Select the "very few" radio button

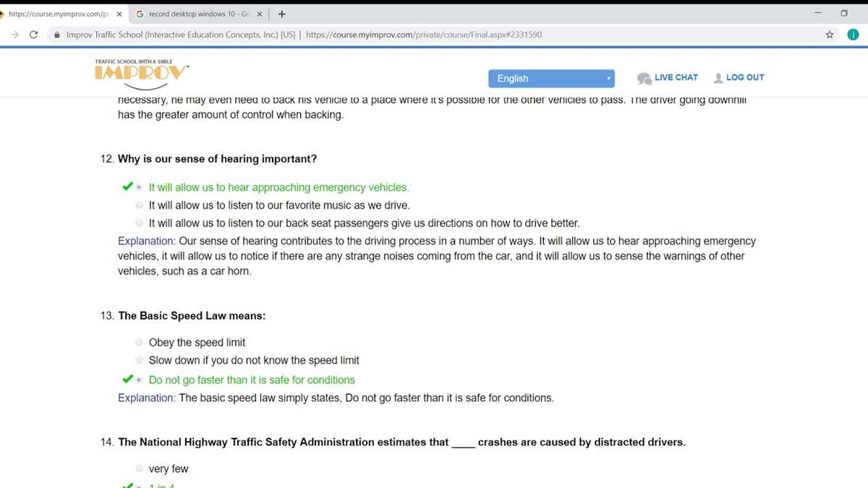pyautogui.click(x=139, y=468)
